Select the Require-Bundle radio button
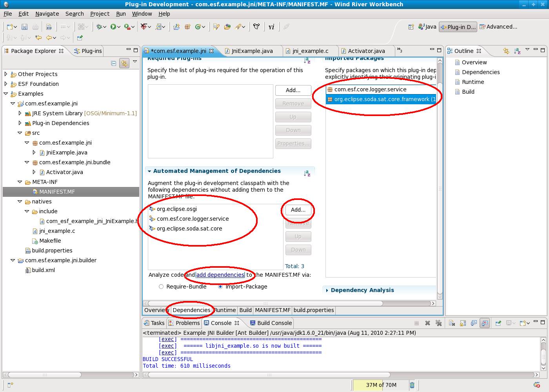The height and width of the screenshot is (392, 549). tap(161, 287)
